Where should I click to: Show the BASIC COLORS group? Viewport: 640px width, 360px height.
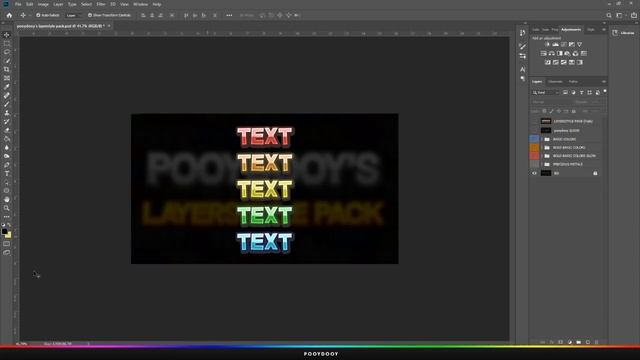click(x=534, y=139)
